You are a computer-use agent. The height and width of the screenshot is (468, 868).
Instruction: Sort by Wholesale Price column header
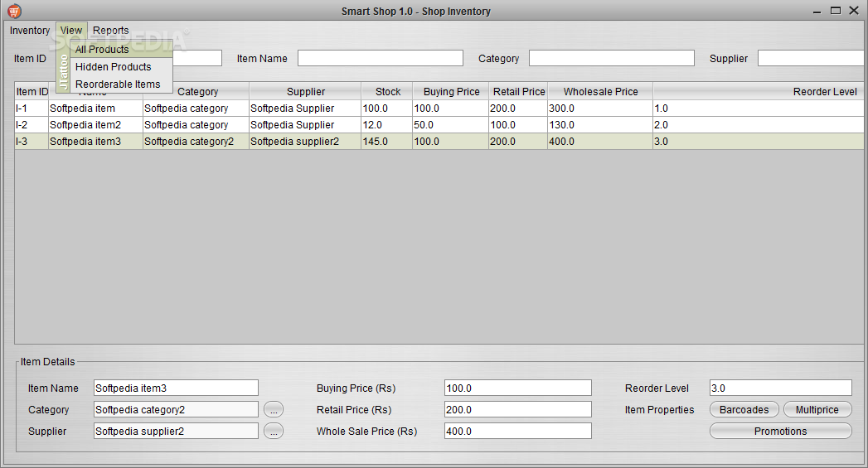pos(600,92)
